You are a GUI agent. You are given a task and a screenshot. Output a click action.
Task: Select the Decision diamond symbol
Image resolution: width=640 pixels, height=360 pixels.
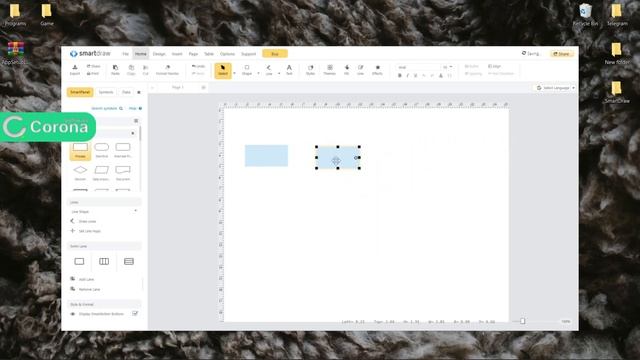click(x=80, y=173)
